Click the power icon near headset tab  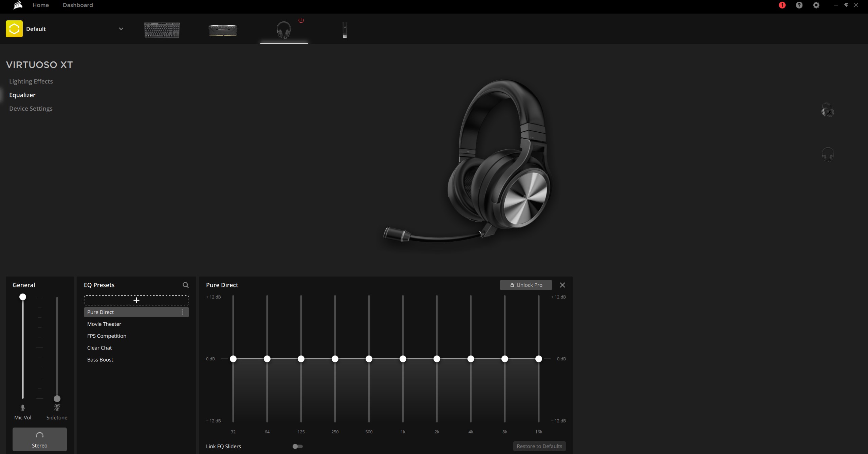(x=301, y=20)
